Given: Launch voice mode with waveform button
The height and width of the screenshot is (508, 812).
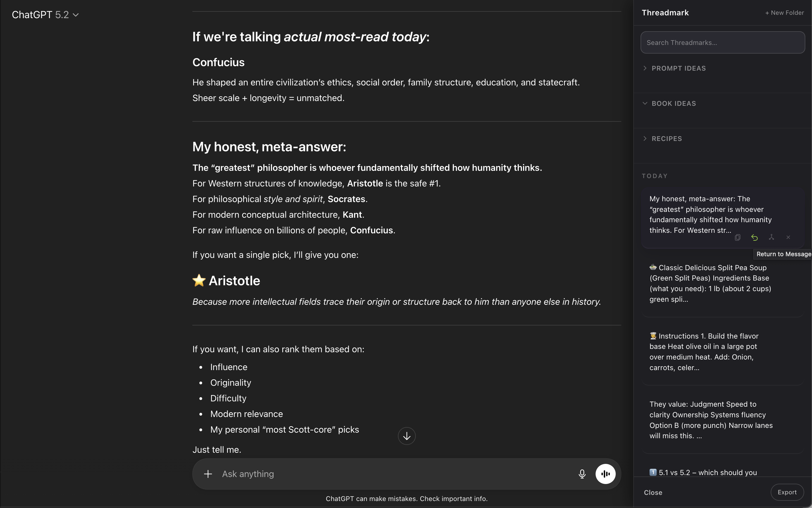Looking at the screenshot, I should pos(605,474).
